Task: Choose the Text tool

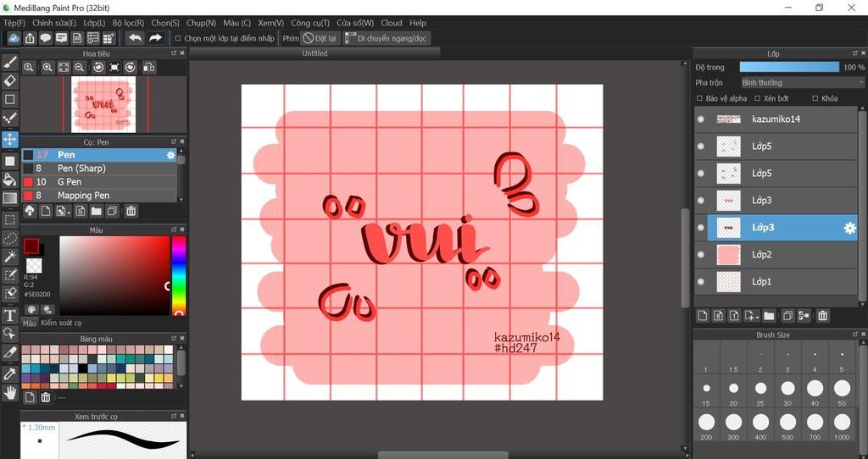Action: 10,315
